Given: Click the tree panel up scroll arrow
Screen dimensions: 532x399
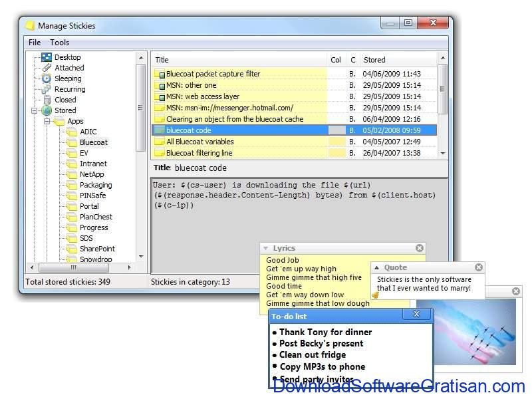Looking at the screenshot, I should point(141,58).
